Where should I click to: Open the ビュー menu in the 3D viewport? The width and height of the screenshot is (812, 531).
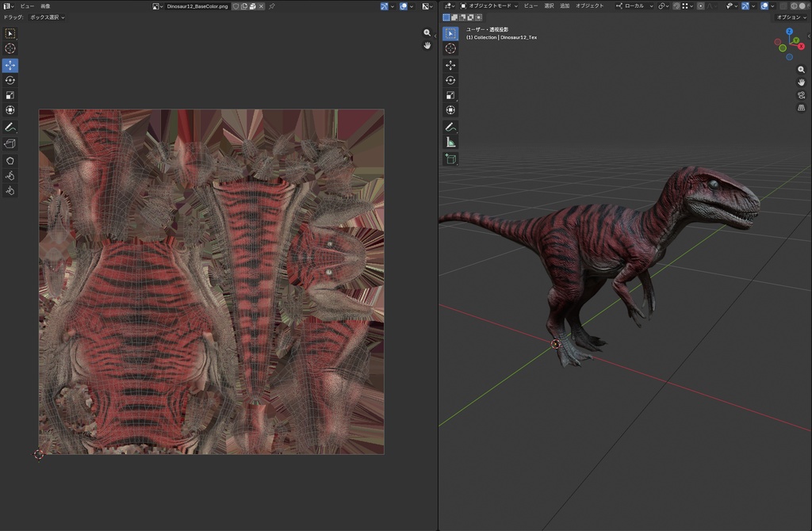tap(530, 6)
